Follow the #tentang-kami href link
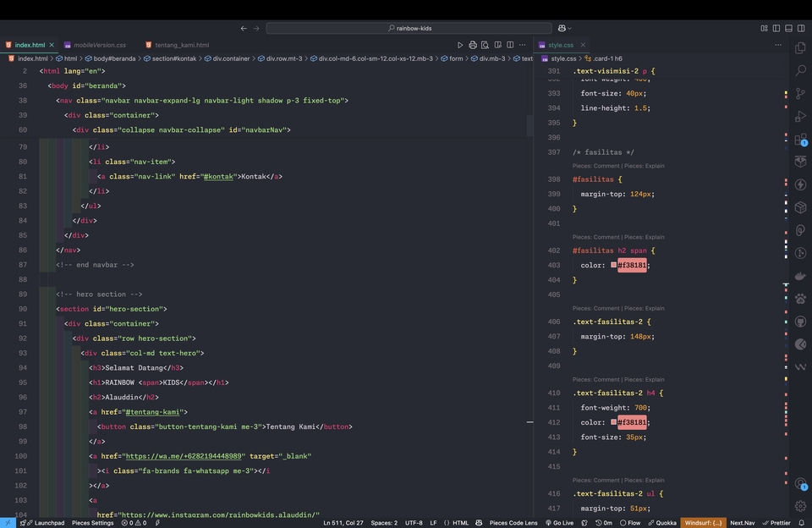Screen dimensions: 812x528 point(152,412)
